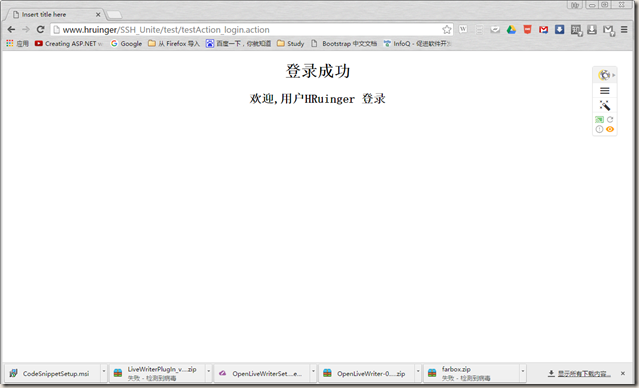The height and width of the screenshot is (388, 639).
Task: Open the Wikipedia speech-bubble extension
Action: [463, 29]
